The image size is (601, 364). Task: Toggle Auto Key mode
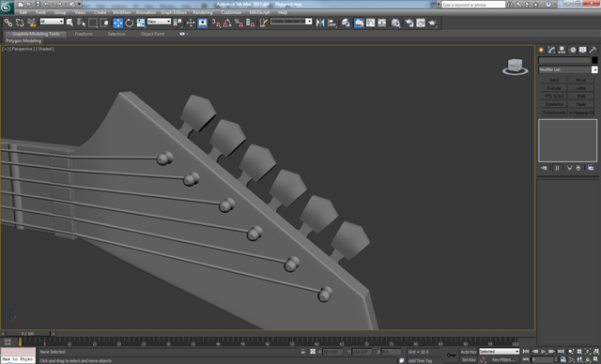pyautogui.click(x=469, y=352)
